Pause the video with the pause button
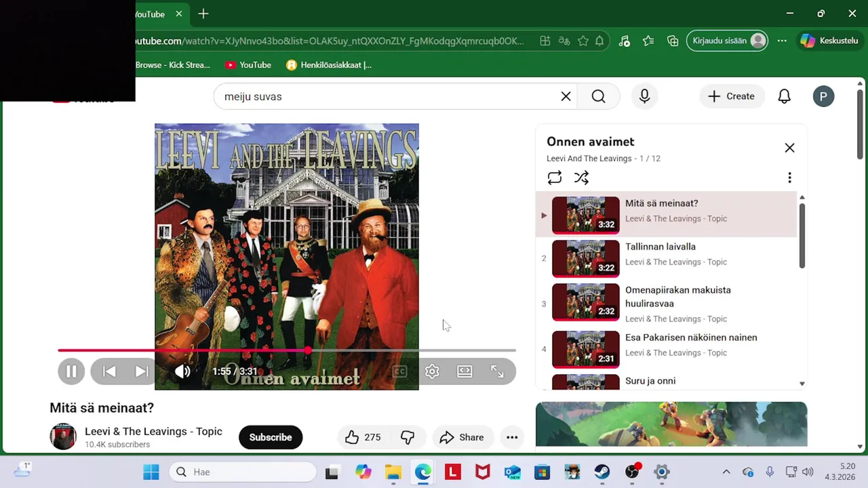 [71, 371]
